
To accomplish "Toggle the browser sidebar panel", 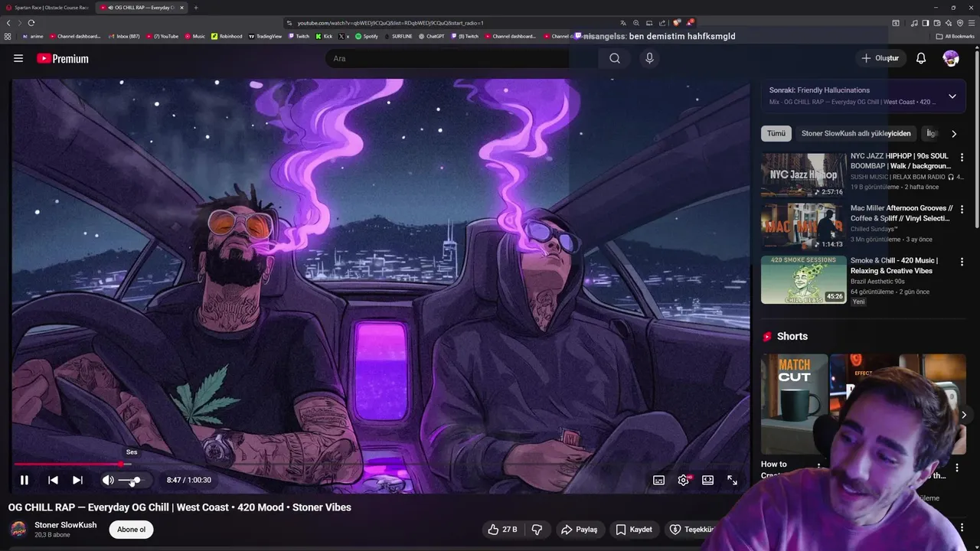I will [x=925, y=23].
